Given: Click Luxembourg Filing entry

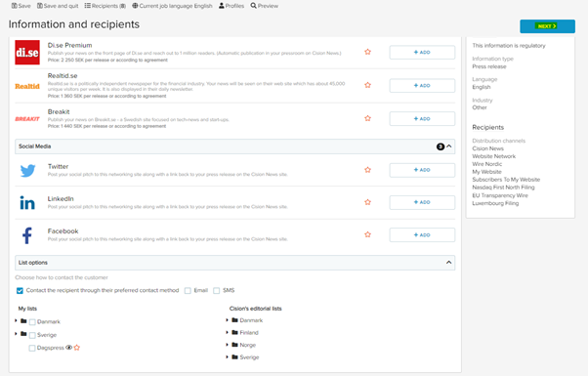Looking at the screenshot, I should (495, 203).
